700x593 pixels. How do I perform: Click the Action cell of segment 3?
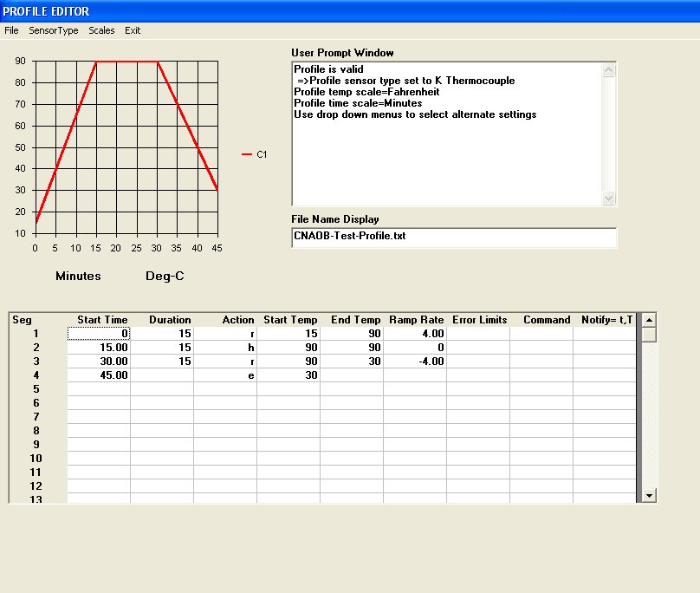coord(225,362)
